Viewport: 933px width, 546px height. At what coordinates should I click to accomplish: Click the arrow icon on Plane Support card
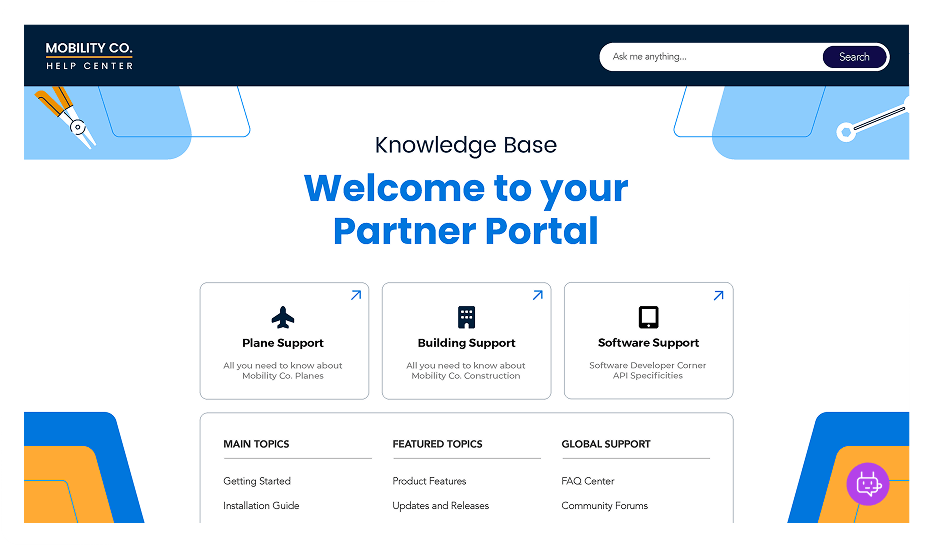coord(355,296)
